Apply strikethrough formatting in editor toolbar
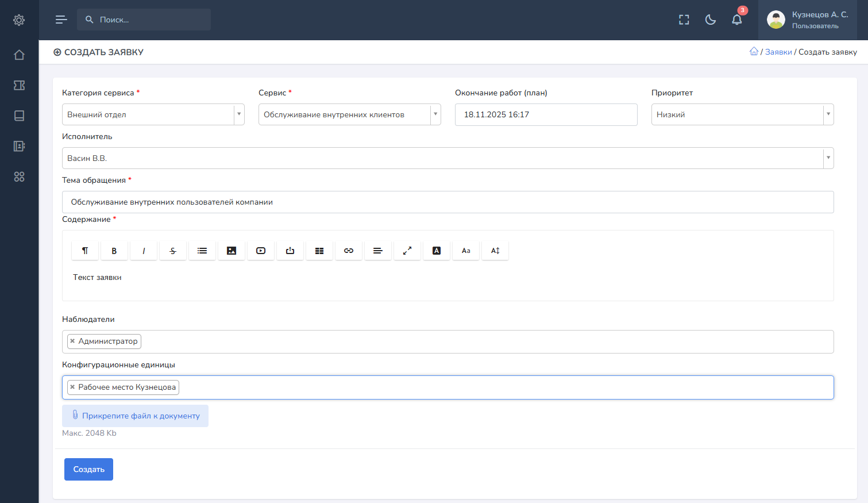868x503 pixels. tap(172, 251)
